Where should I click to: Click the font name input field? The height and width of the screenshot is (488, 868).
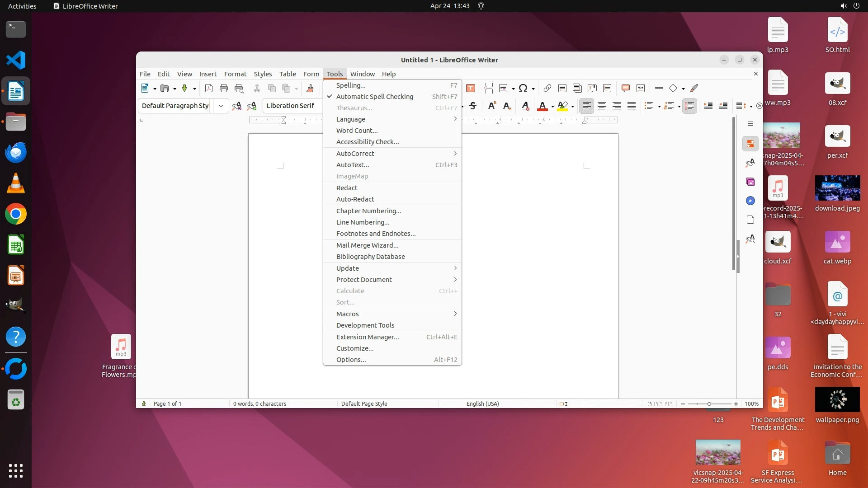coord(292,106)
